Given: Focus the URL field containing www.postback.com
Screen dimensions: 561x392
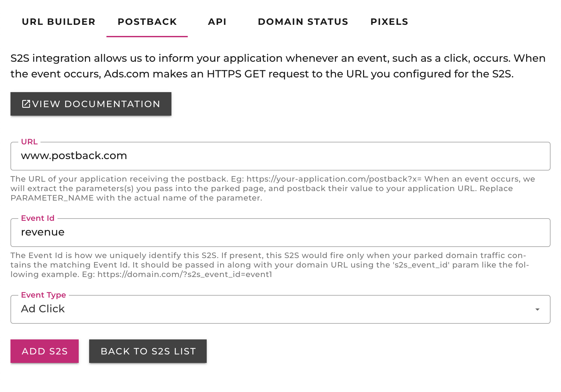Looking at the screenshot, I should coord(280,156).
